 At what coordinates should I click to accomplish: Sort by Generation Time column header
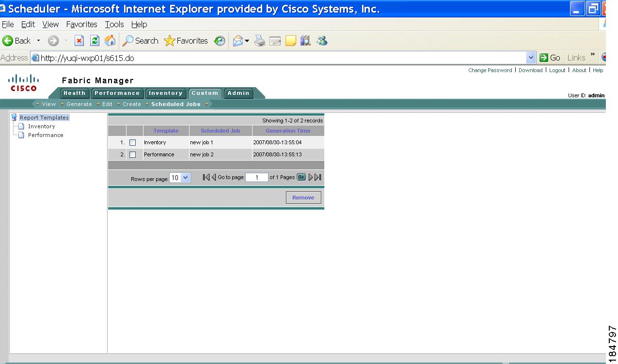click(288, 131)
